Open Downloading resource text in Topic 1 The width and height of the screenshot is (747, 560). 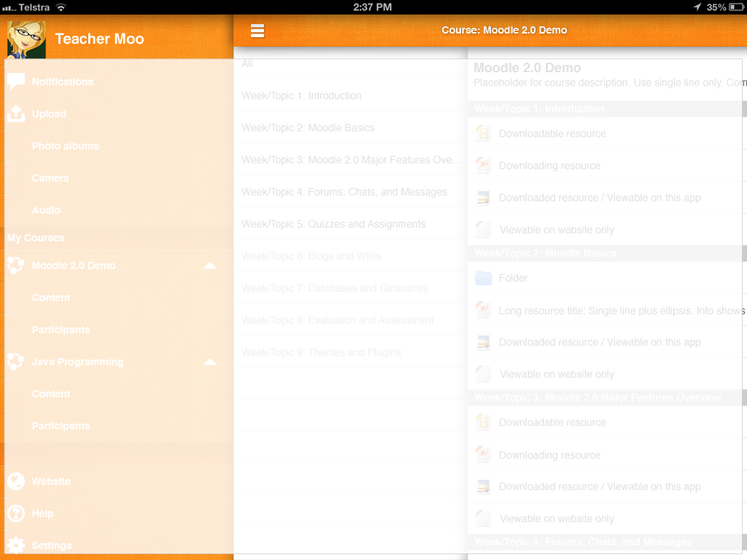coord(549,166)
